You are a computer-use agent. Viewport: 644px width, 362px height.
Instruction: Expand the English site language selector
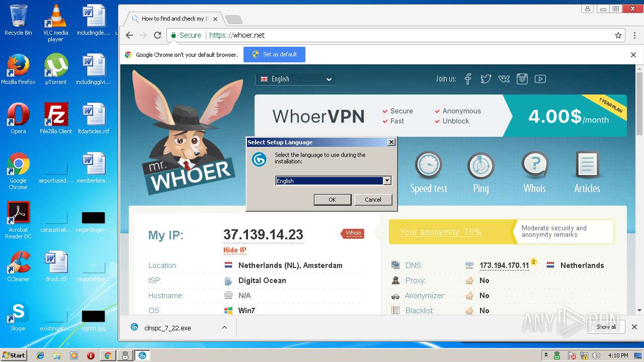[x=295, y=79]
